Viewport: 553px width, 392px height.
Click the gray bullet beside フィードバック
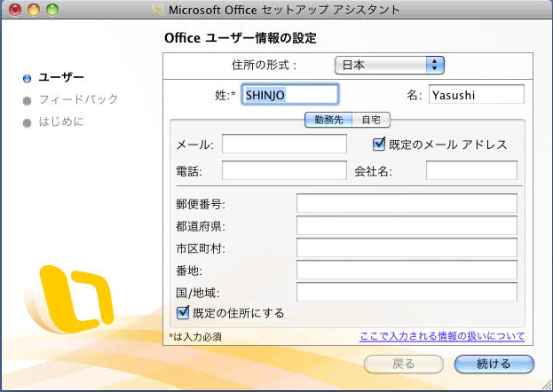(x=27, y=101)
